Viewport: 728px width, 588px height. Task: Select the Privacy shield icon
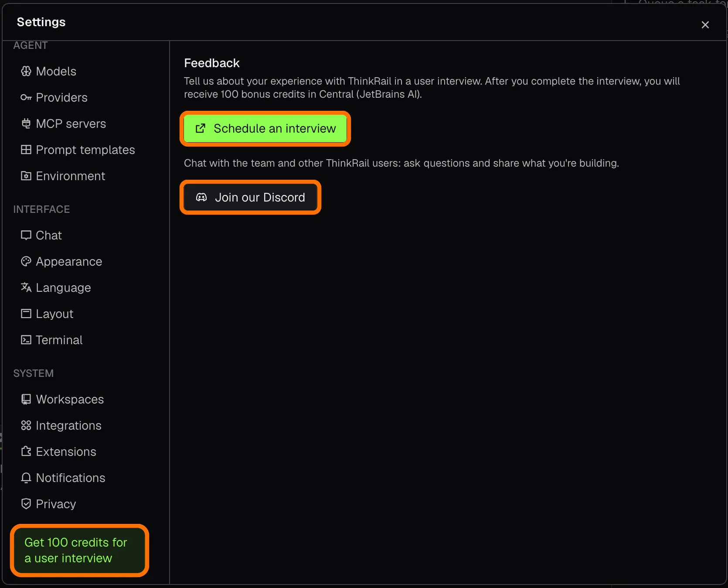pos(26,504)
